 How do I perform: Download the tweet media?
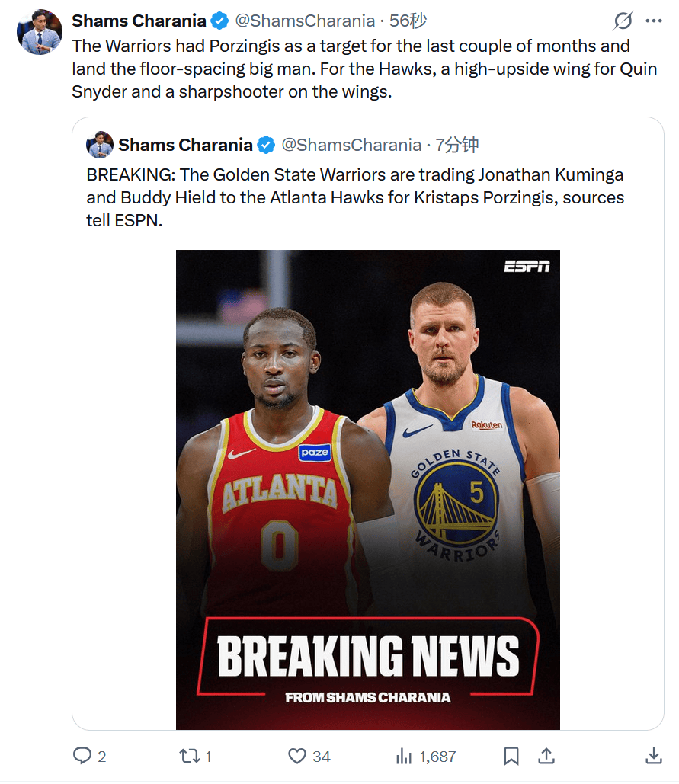tap(653, 756)
